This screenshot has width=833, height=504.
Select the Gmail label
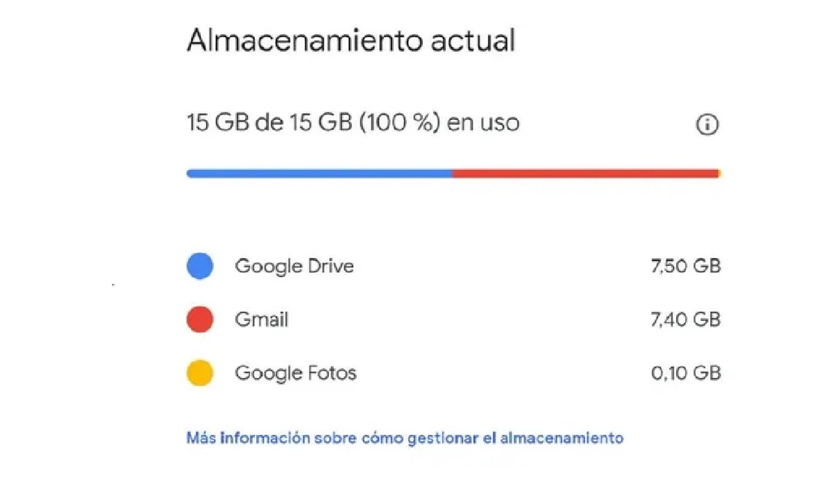tap(262, 319)
